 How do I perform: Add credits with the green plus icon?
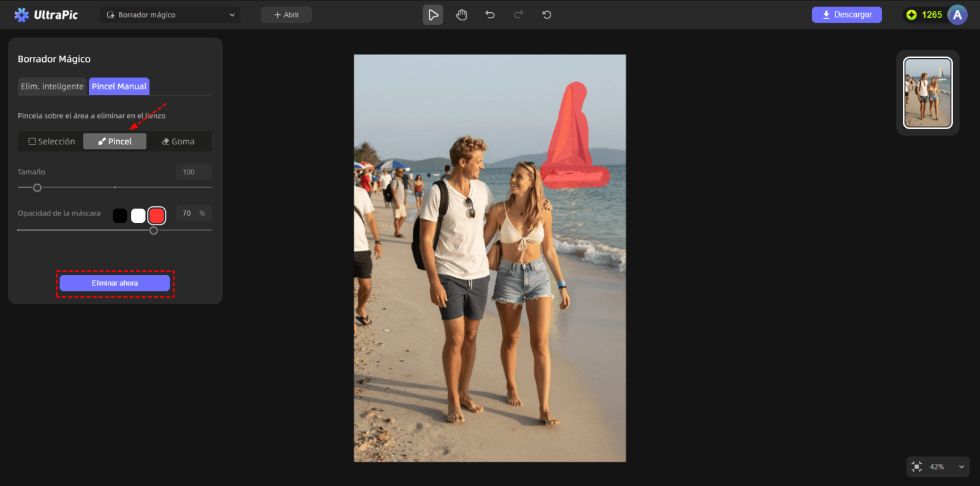[x=911, y=15]
